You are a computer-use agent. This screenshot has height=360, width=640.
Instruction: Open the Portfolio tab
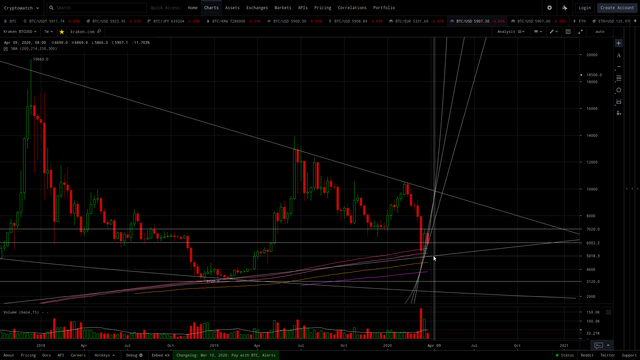tap(384, 8)
